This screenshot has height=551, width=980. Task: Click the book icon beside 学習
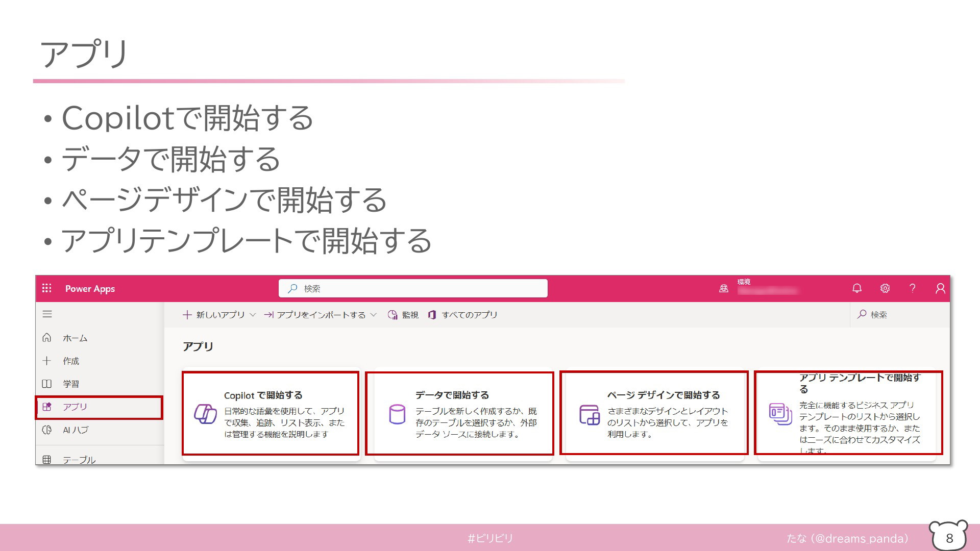coord(46,384)
